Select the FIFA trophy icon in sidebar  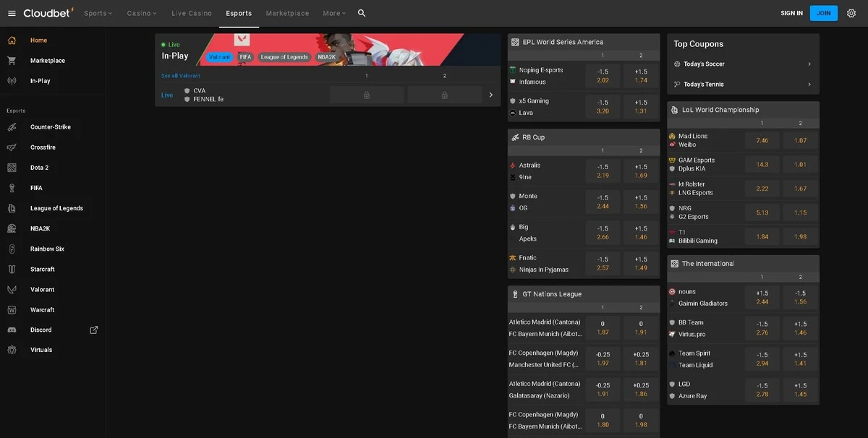click(x=12, y=188)
